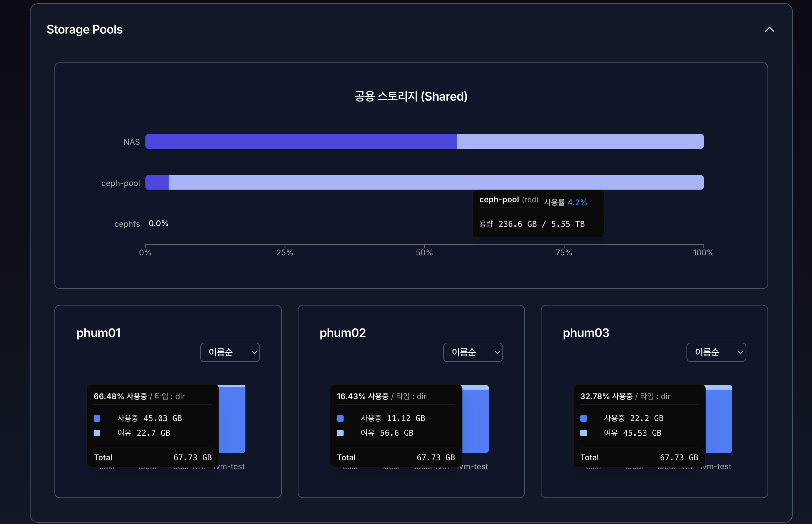Click the Storage Pools heading
Image resolution: width=812 pixels, height=524 pixels.
(84, 30)
